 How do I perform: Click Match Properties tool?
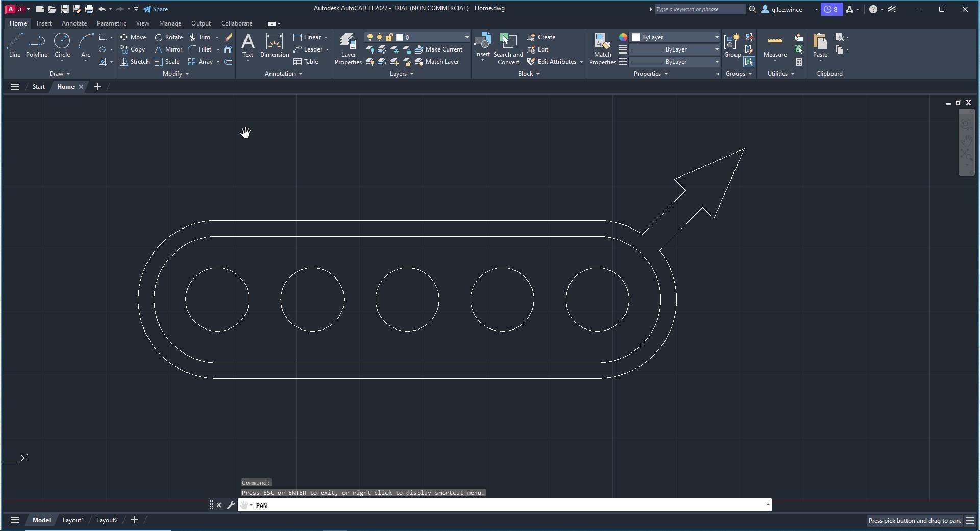[602, 49]
